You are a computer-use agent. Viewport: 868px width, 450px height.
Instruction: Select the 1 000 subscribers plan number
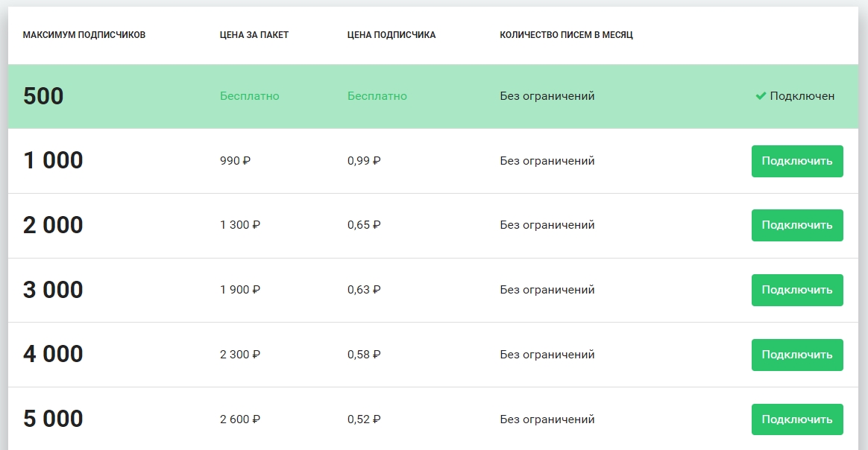tap(53, 161)
